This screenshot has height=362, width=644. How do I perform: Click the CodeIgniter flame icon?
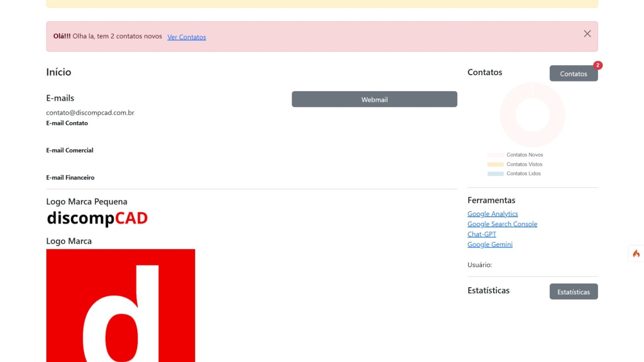pyautogui.click(x=636, y=253)
